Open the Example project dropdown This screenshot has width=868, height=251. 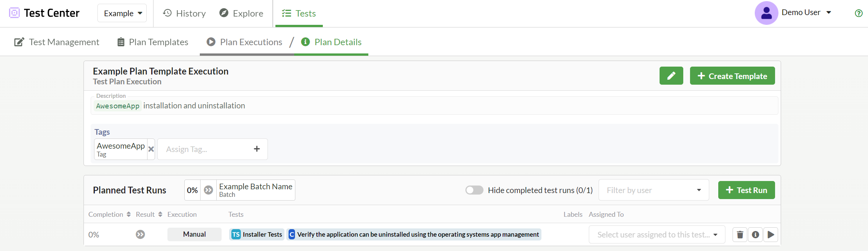pos(122,13)
